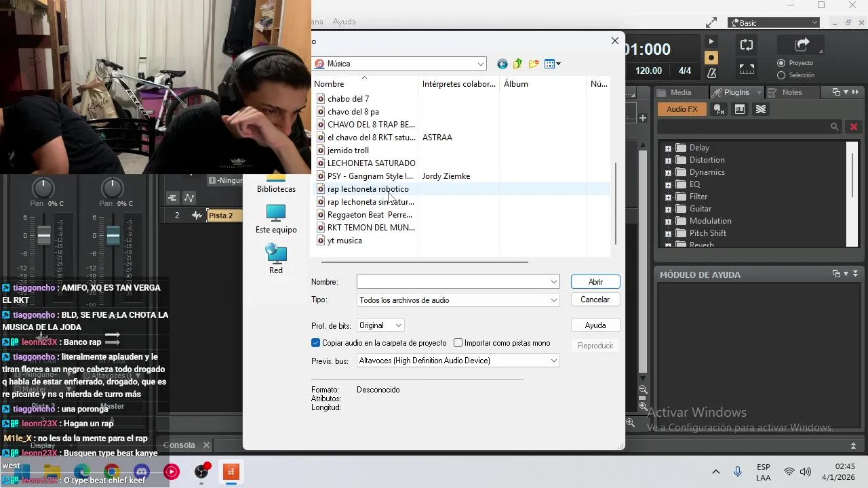Add a new track with plus icon
The width and height of the screenshot is (868, 488).
pyautogui.click(x=643, y=118)
